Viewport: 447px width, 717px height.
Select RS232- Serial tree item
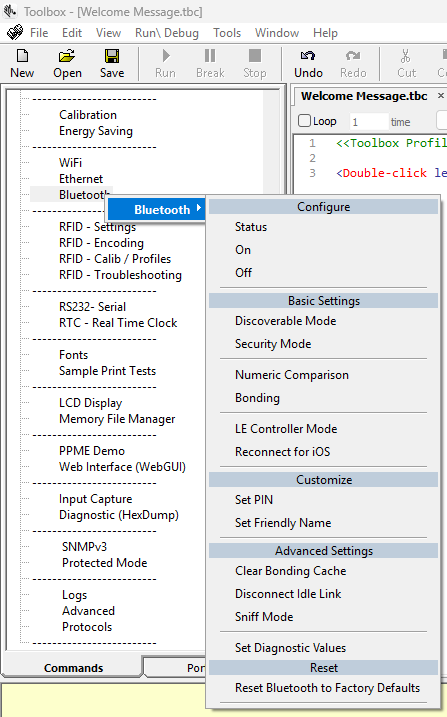92,307
